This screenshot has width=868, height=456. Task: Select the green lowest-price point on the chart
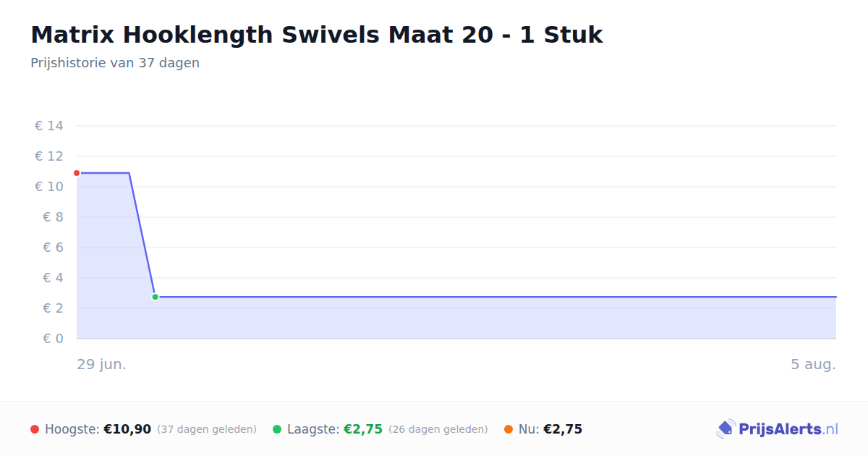(x=155, y=297)
